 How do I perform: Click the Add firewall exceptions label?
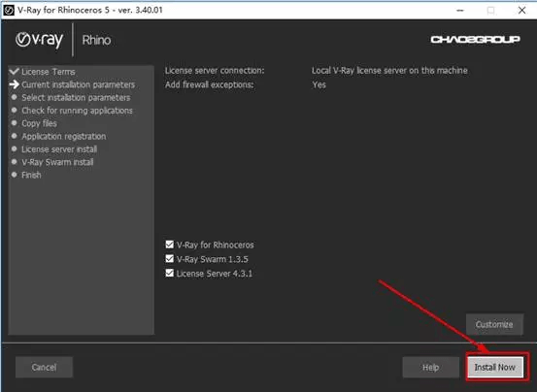209,84
